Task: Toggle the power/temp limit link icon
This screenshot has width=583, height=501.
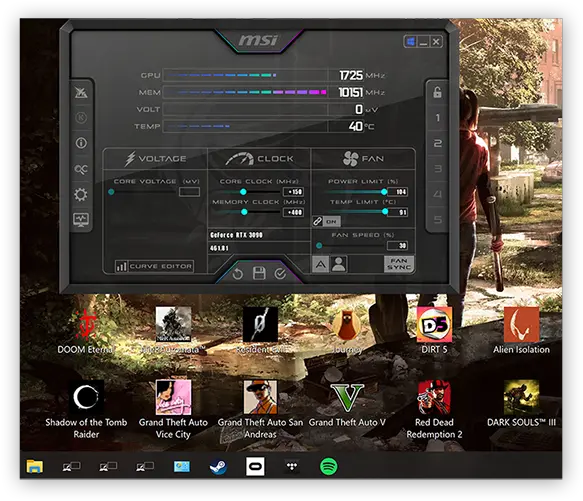Action: pos(317,222)
